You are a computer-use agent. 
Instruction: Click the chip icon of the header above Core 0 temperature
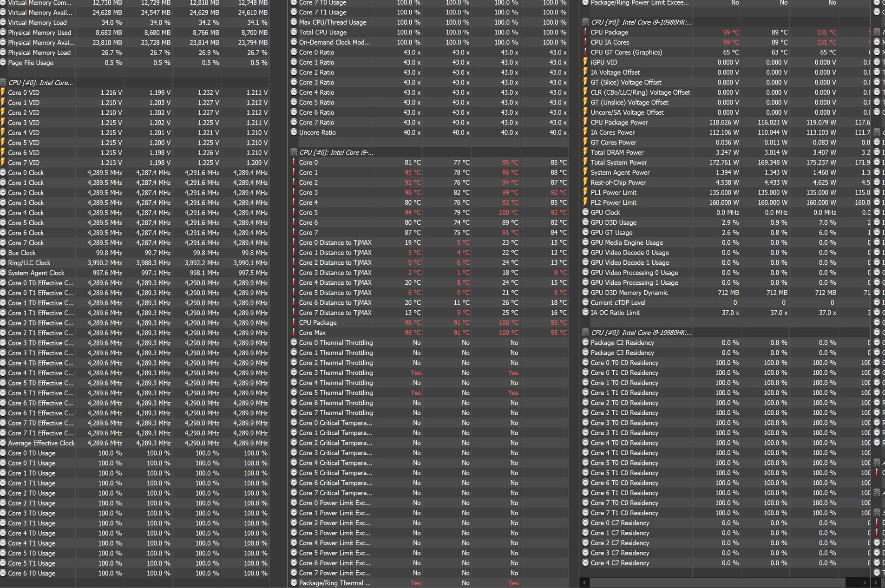tap(294, 152)
